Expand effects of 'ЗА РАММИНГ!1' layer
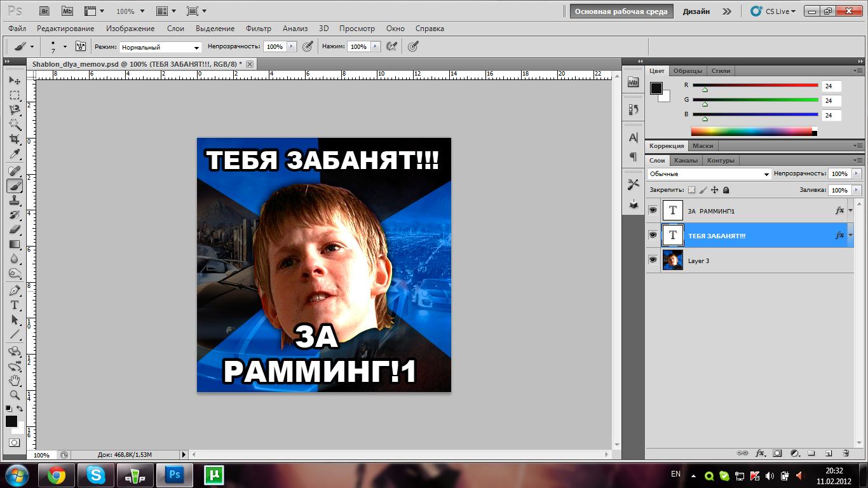The height and width of the screenshot is (488, 868). click(x=851, y=210)
